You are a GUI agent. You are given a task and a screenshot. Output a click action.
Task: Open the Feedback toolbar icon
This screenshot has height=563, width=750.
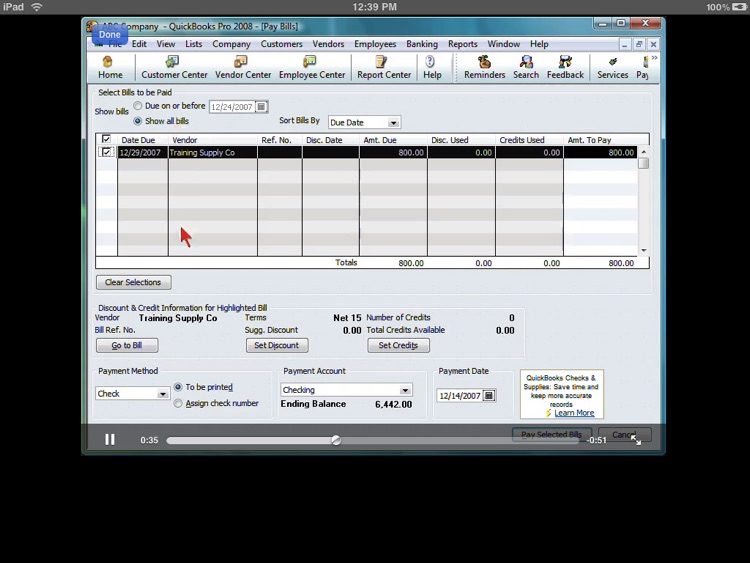coord(565,67)
